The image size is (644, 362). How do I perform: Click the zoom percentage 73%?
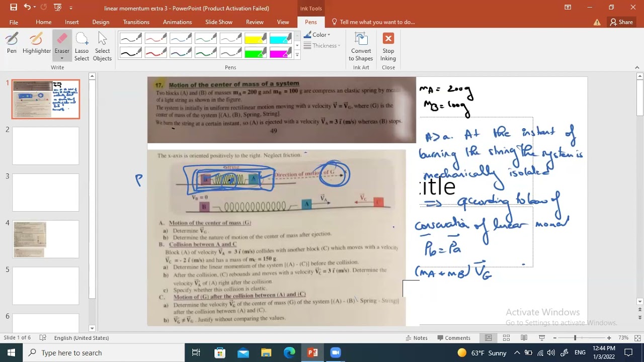point(623,338)
